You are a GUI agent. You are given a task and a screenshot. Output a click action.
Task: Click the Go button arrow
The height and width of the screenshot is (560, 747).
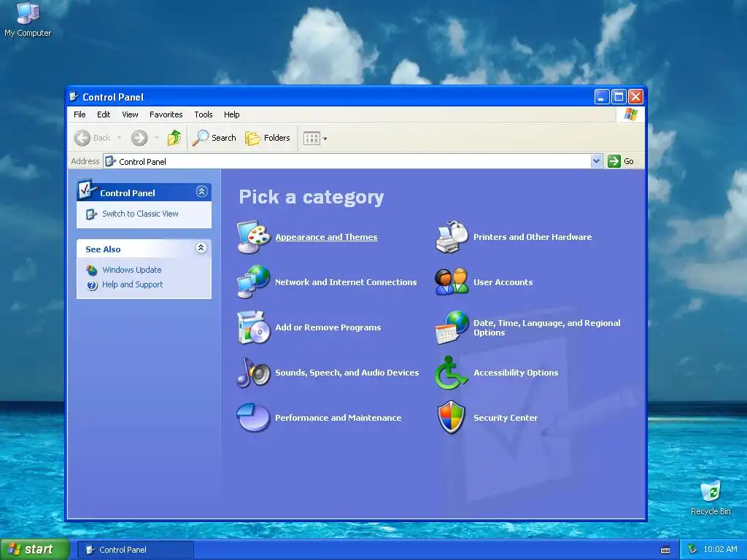tap(614, 161)
